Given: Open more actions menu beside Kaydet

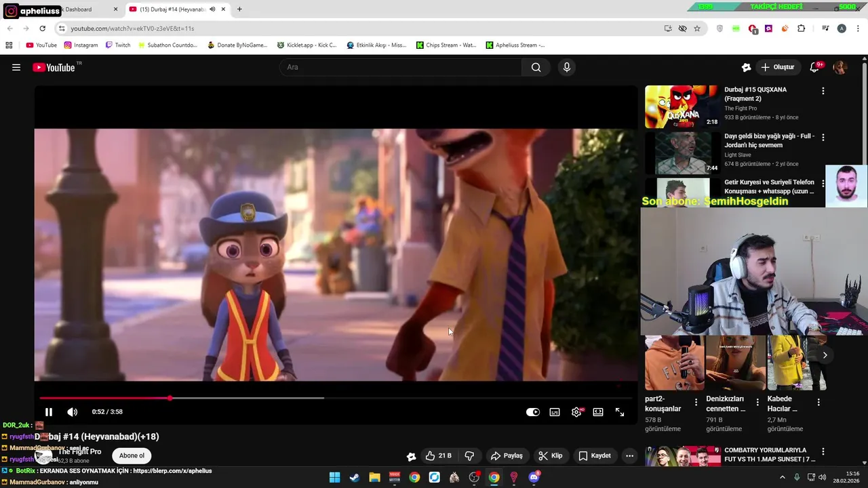Looking at the screenshot, I should [x=629, y=455].
